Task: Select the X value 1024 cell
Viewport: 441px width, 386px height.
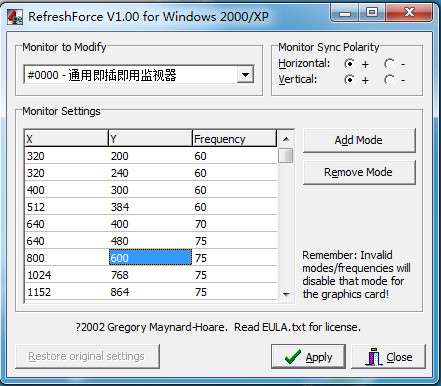Action: (67, 275)
